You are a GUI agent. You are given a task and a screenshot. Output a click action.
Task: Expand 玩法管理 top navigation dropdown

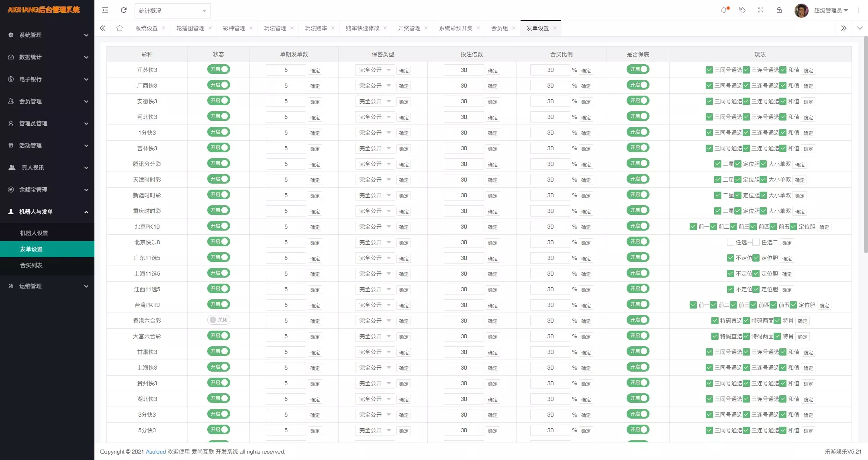(x=275, y=28)
